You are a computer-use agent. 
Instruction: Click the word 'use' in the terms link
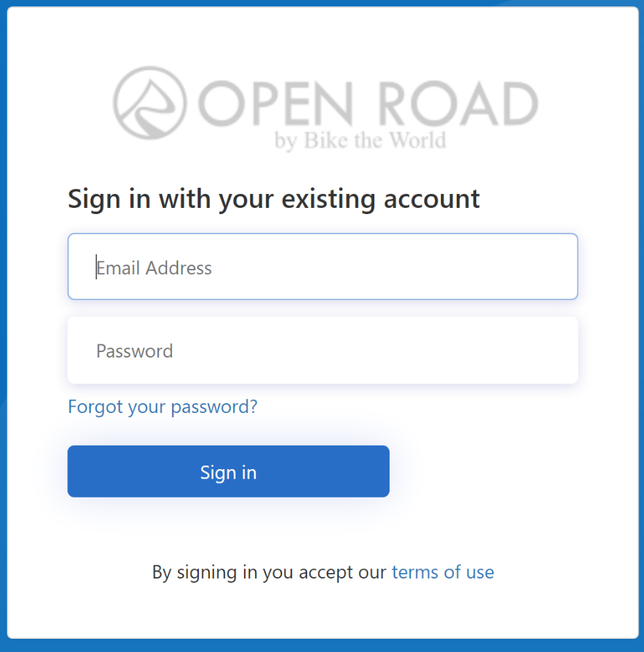point(480,572)
